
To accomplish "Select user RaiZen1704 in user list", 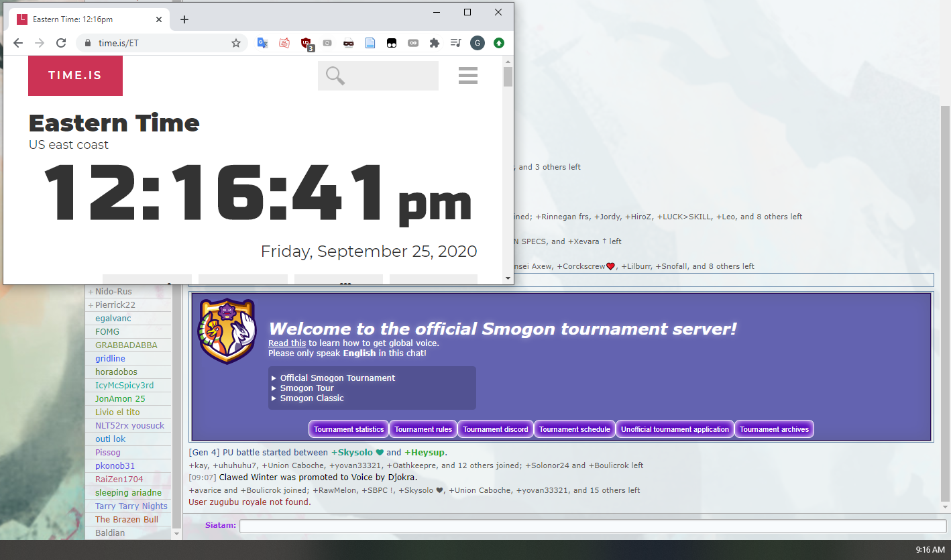I will click(x=129, y=480).
